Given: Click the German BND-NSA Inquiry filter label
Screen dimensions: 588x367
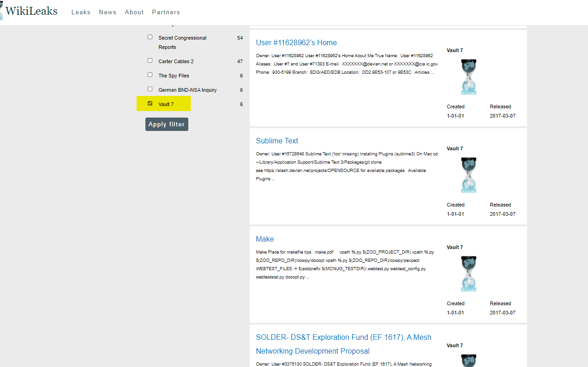Looking at the screenshot, I should tap(187, 90).
